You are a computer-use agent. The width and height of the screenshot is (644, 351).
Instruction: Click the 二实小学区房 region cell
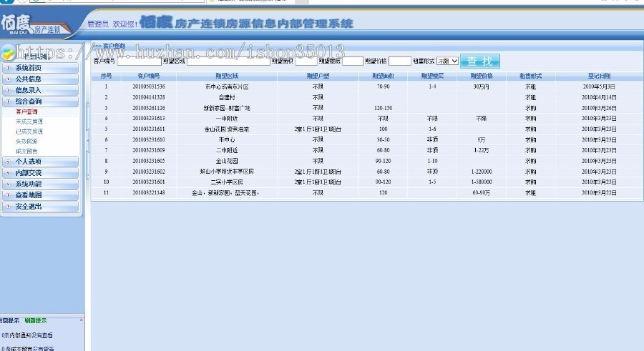click(x=227, y=182)
